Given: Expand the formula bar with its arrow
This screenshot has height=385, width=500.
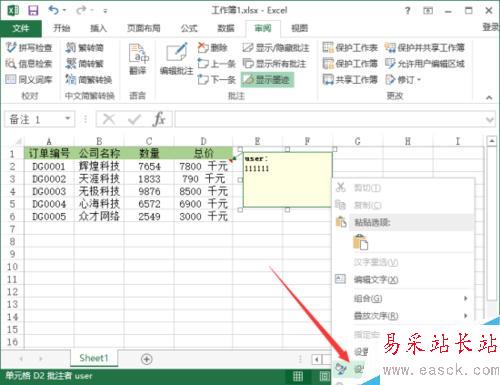Looking at the screenshot, I should pyautogui.click(x=490, y=119).
